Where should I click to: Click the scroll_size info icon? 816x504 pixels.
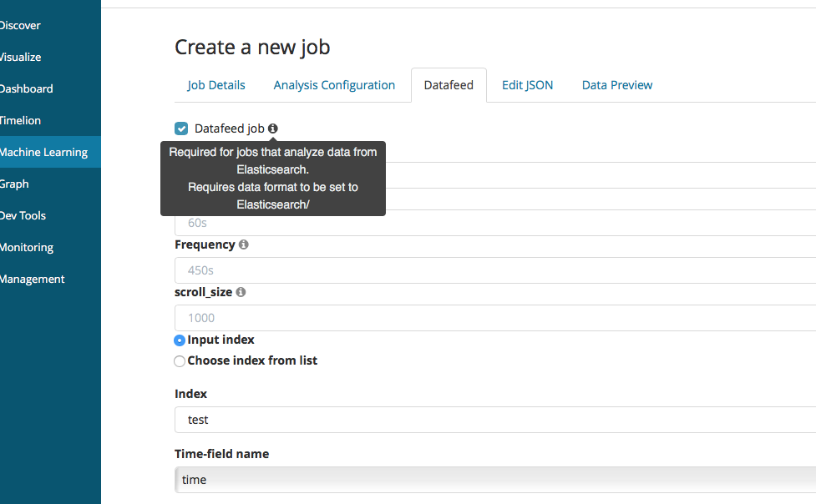coord(241,293)
